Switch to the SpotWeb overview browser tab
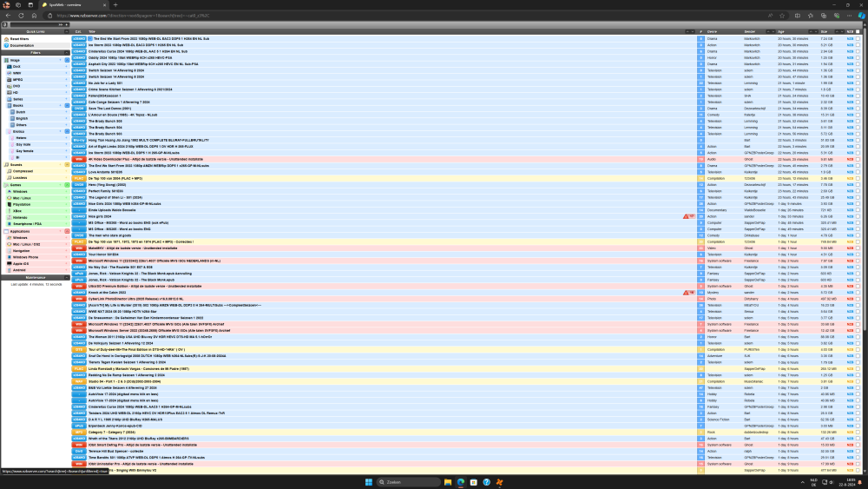 pos(74,5)
